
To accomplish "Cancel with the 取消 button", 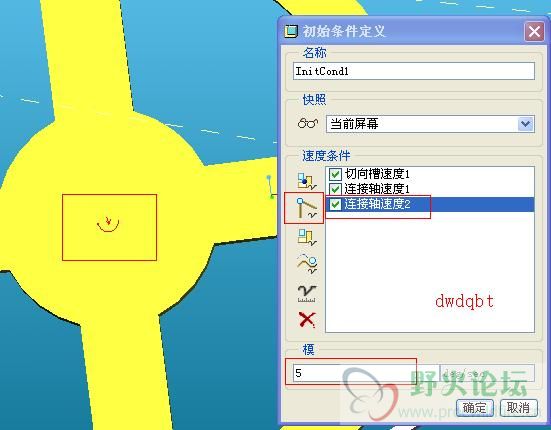I will click(518, 408).
